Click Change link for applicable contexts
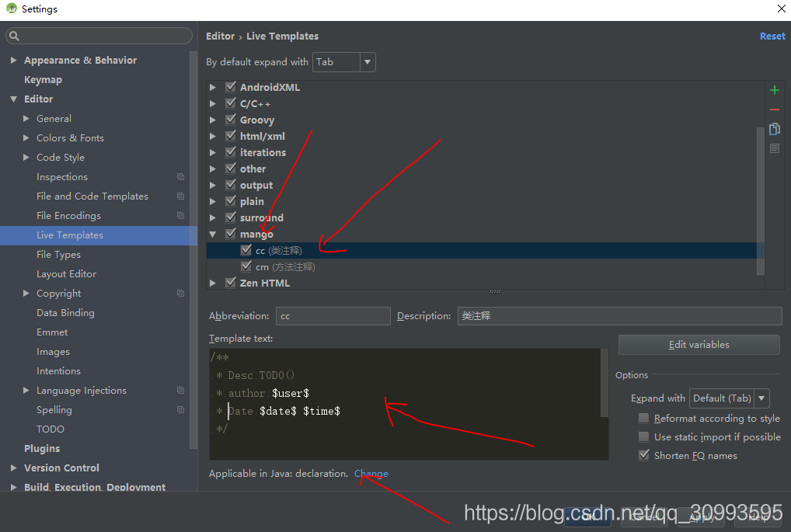Screen dimensions: 791x532 [x=371, y=474]
